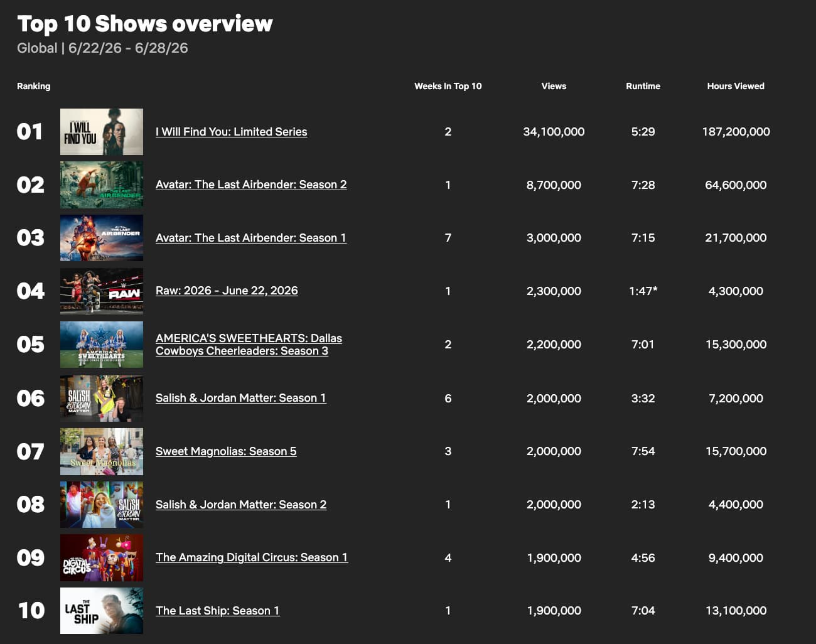Click the 4,400,000 hours viewed value
The width and height of the screenshot is (816, 644).
(x=736, y=505)
